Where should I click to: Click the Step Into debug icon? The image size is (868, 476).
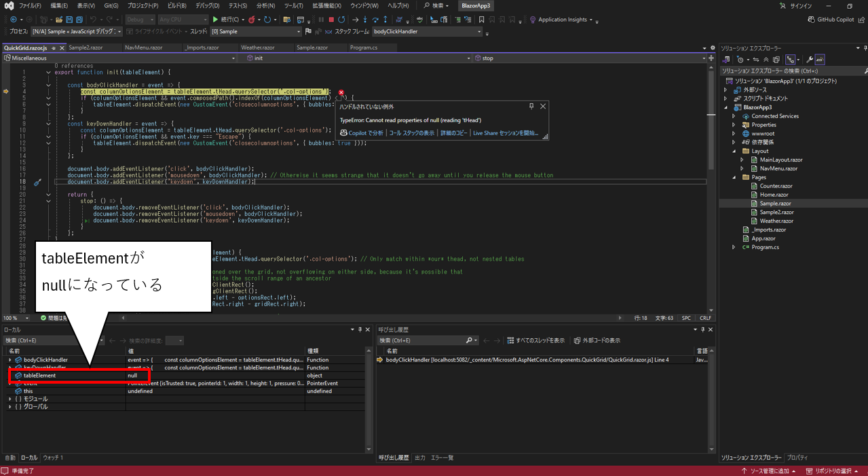366,20
